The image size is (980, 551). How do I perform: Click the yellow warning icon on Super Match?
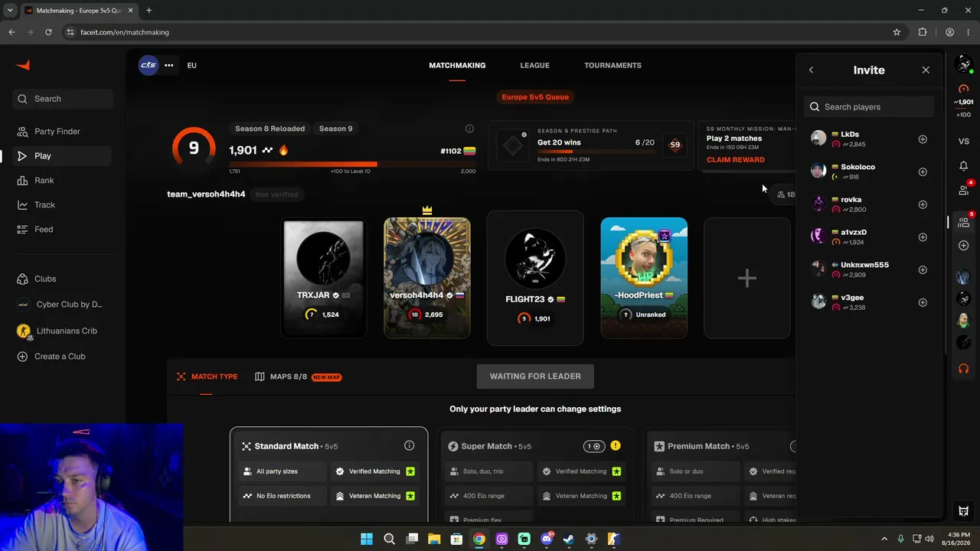[615, 445]
